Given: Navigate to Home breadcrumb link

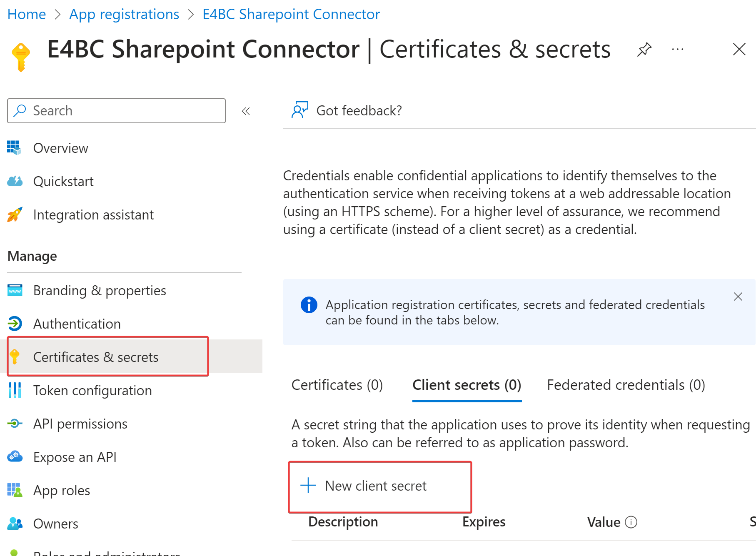Looking at the screenshot, I should click(x=27, y=14).
